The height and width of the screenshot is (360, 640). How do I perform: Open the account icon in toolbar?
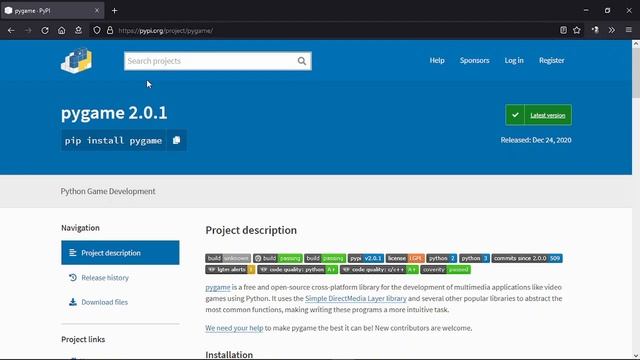(595, 30)
